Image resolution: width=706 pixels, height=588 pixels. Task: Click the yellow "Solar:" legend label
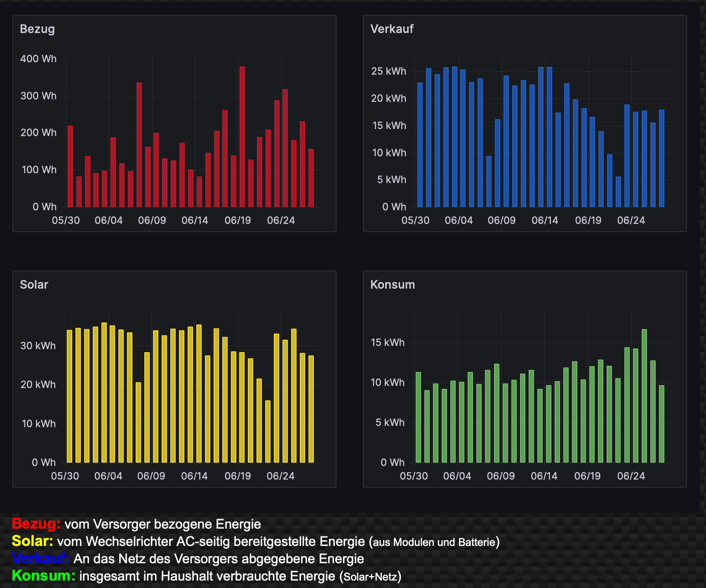point(32,541)
